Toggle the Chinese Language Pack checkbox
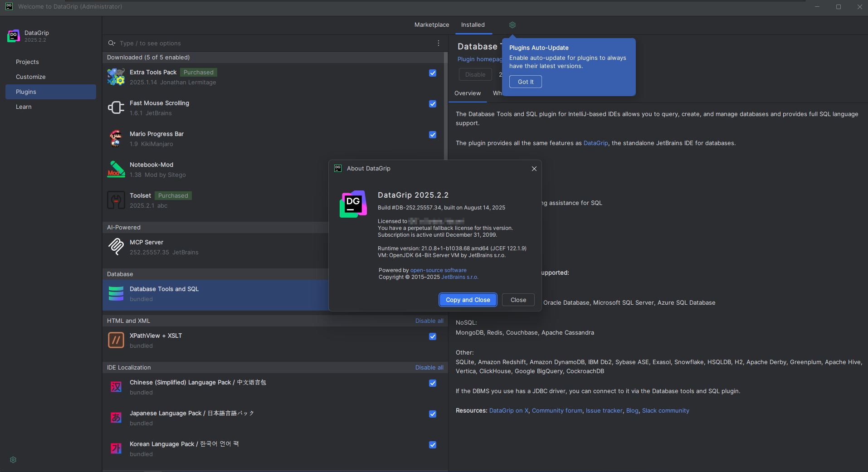This screenshot has width=868, height=472. pos(433,383)
